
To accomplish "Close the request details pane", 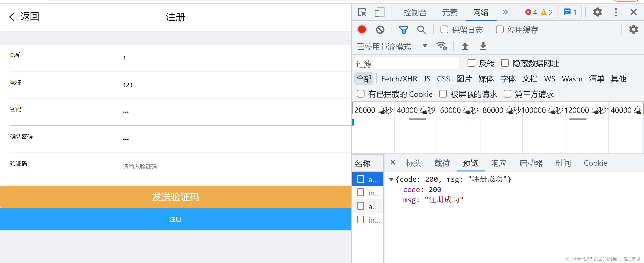I will [392, 162].
